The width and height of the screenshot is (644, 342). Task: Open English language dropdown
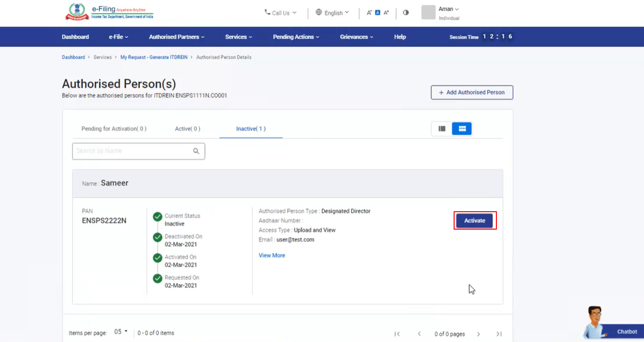[x=332, y=13]
